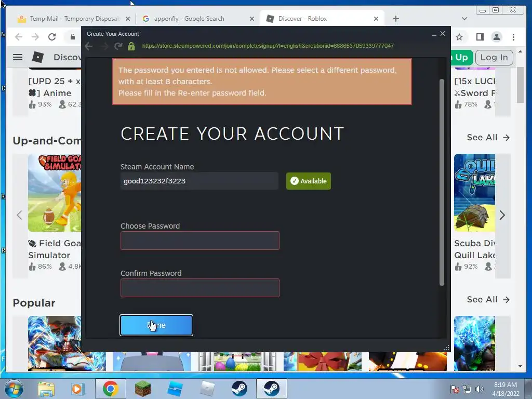The image size is (532, 399).
Task: Show previous Up-and-Coming games with left arrow
Action: 19,215
